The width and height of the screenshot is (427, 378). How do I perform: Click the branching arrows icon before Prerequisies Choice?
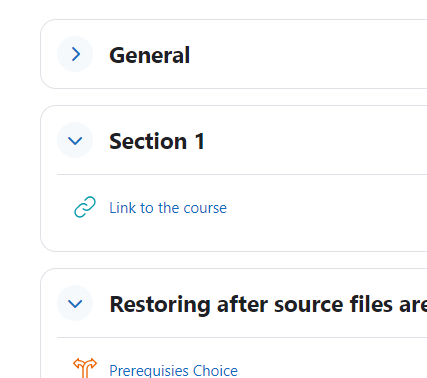point(85,368)
